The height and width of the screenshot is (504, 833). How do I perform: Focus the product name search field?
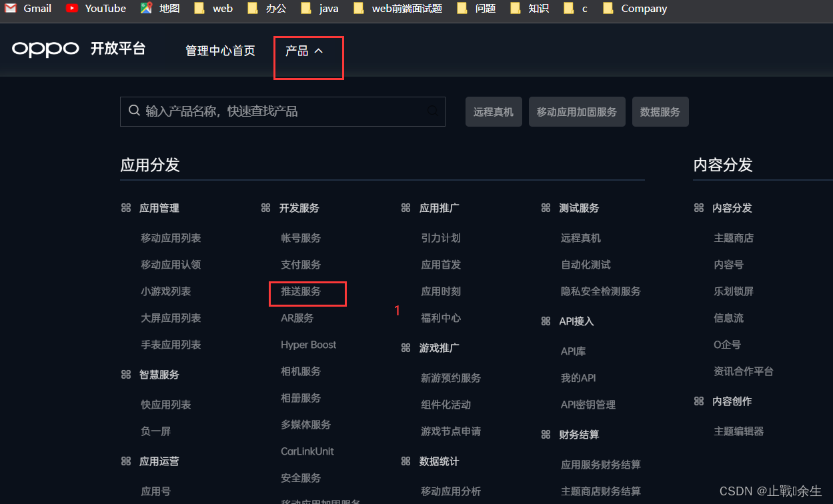[x=283, y=111]
